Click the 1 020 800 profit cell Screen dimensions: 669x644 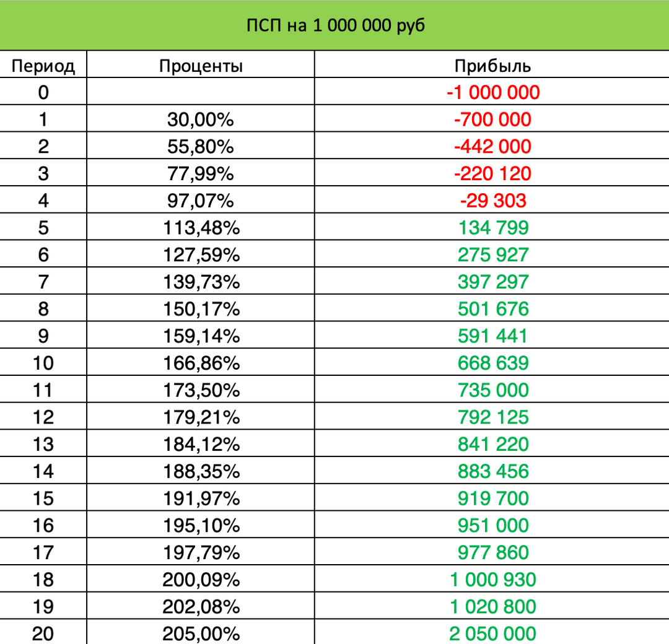(x=492, y=607)
